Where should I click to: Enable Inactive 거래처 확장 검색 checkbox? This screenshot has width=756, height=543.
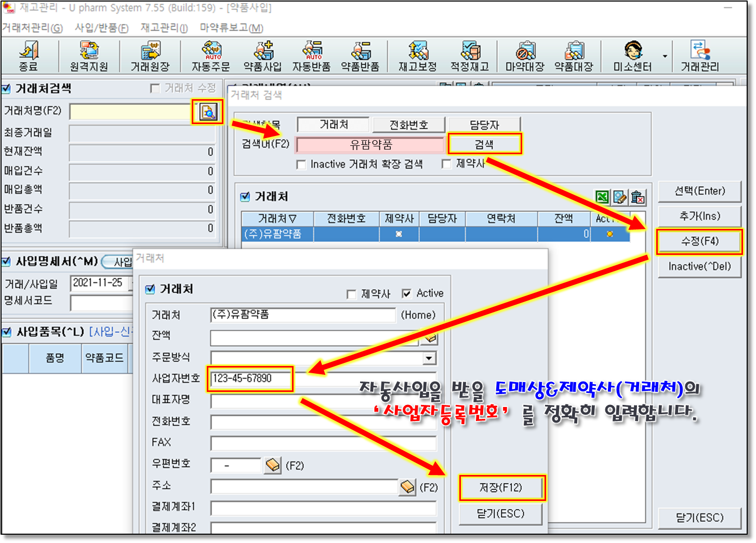pyautogui.click(x=301, y=165)
